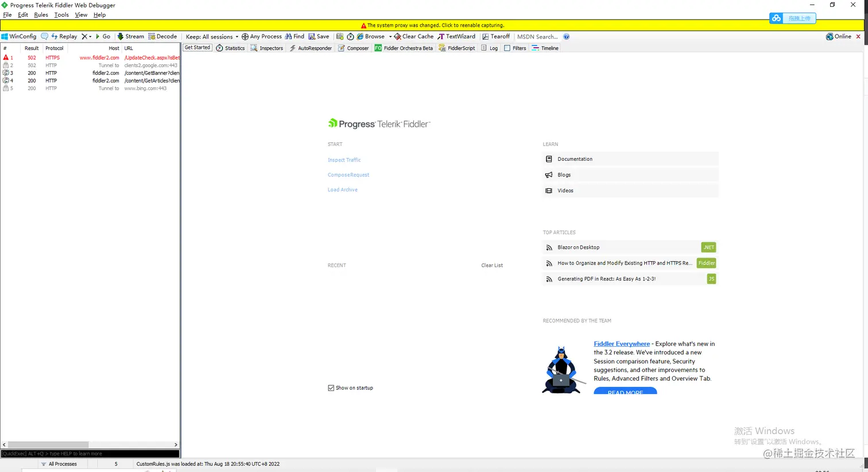
Task: Close the toolbar with the red X
Action: coord(858,37)
